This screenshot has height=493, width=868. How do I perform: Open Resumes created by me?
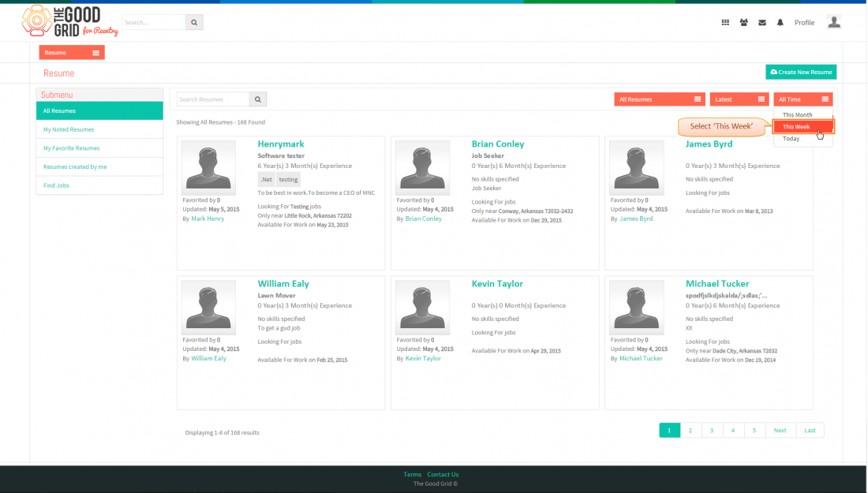click(x=99, y=166)
